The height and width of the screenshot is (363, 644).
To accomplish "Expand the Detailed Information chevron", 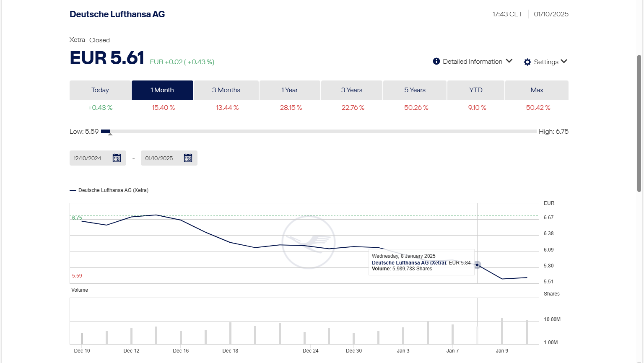I will coord(509,61).
